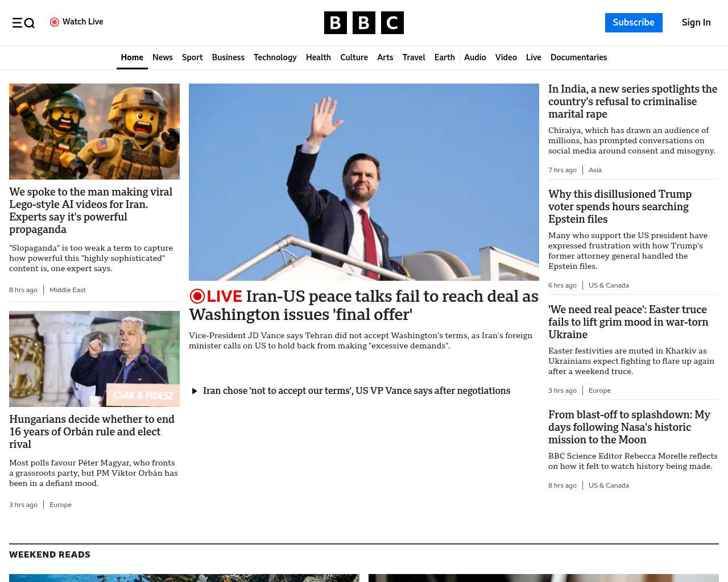Click summary about Trump's former attorney general
This screenshot has height=582, width=728.
point(628,251)
